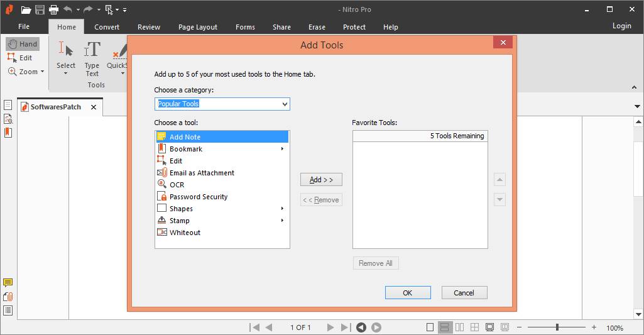644x335 pixels.
Task: Confirm the dialog with OK
Action: click(408, 293)
